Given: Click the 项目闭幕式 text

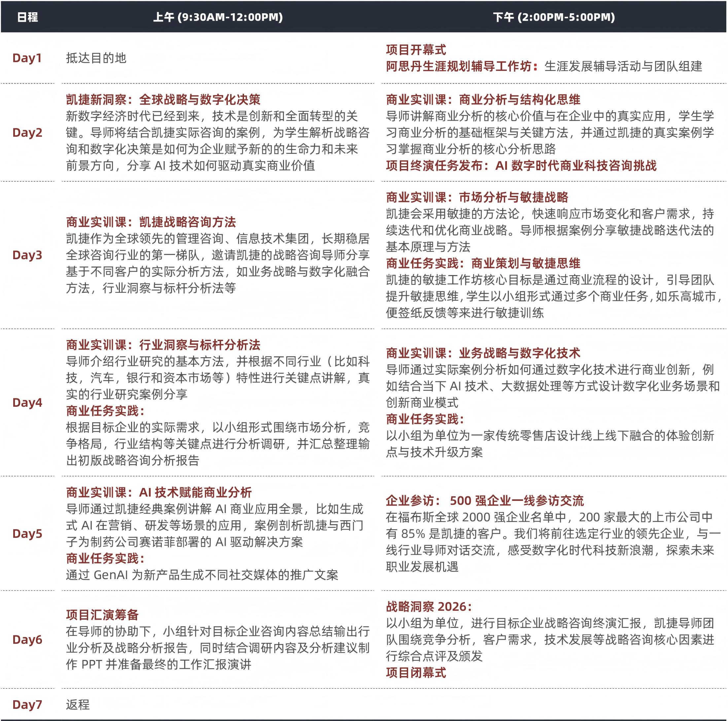Looking at the screenshot, I should 416,673.
